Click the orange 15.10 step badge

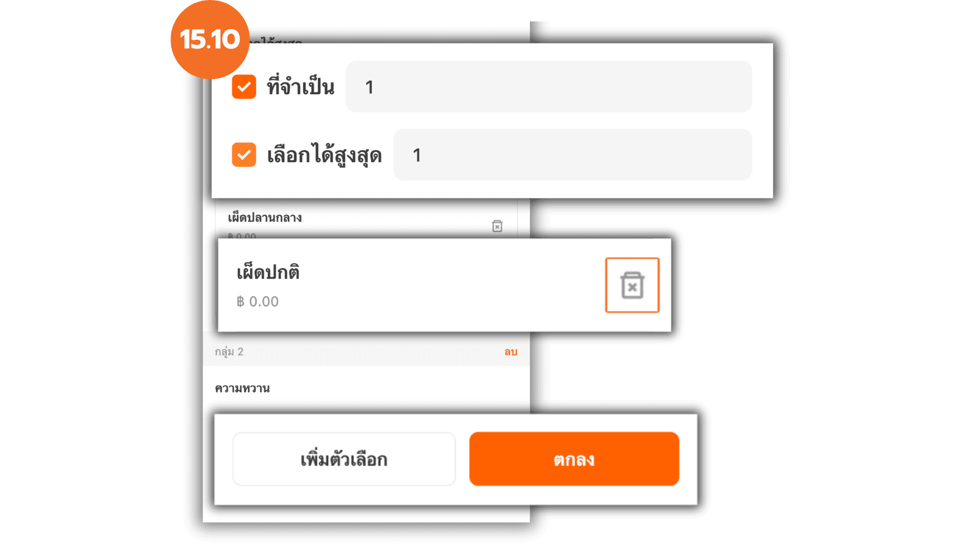(210, 40)
